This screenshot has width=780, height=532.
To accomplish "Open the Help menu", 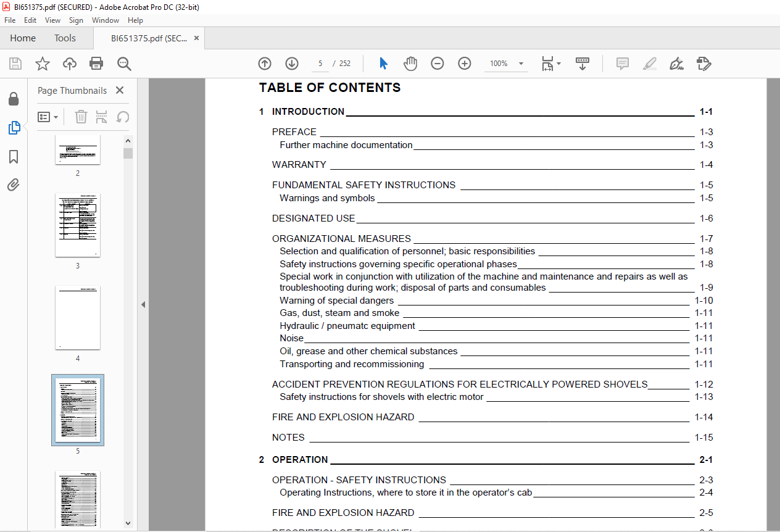I will (x=135, y=20).
